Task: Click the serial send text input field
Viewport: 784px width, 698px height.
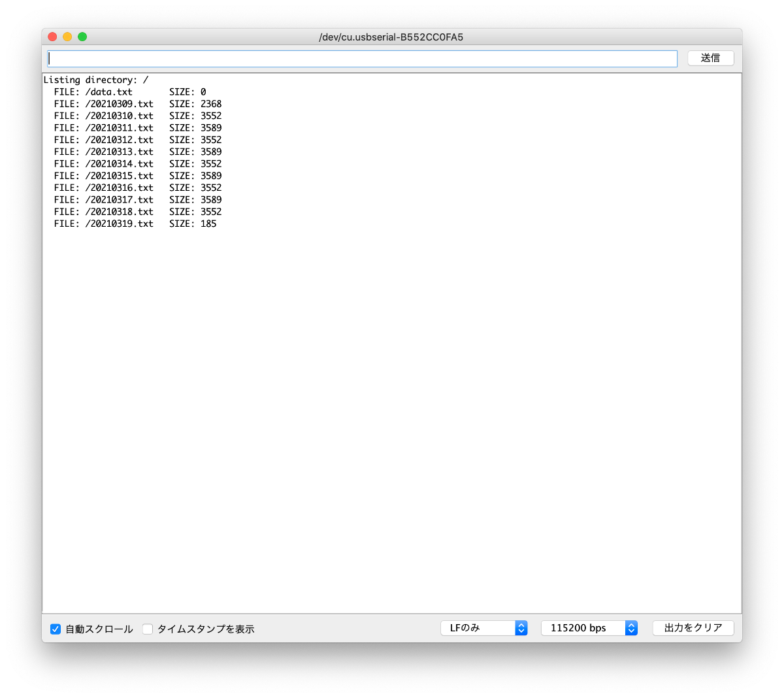Action: [x=362, y=58]
